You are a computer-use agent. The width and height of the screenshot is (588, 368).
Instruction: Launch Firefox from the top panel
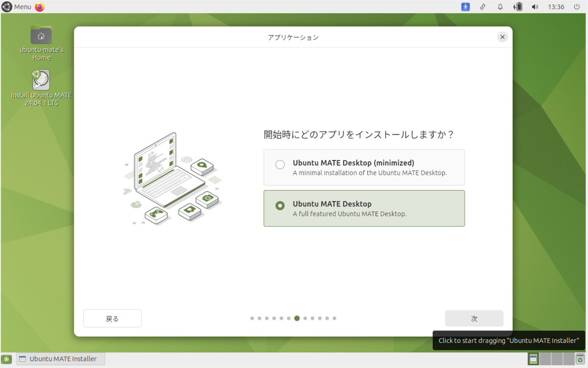(40, 7)
